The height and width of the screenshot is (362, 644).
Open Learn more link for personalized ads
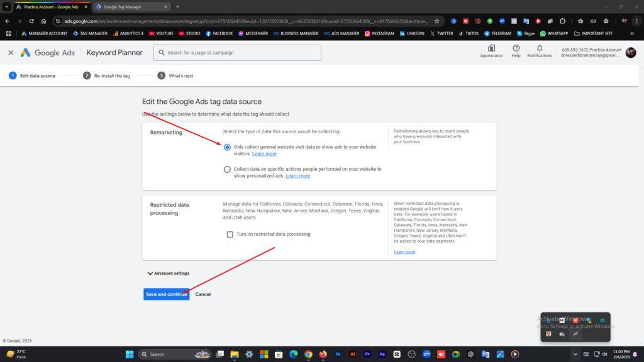click(297, 176)
